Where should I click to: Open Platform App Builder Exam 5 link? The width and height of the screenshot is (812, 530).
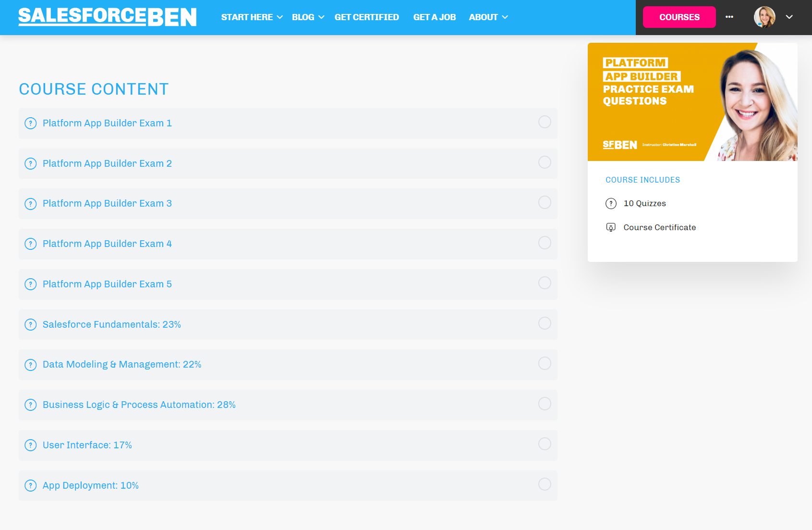click(107, 284)
